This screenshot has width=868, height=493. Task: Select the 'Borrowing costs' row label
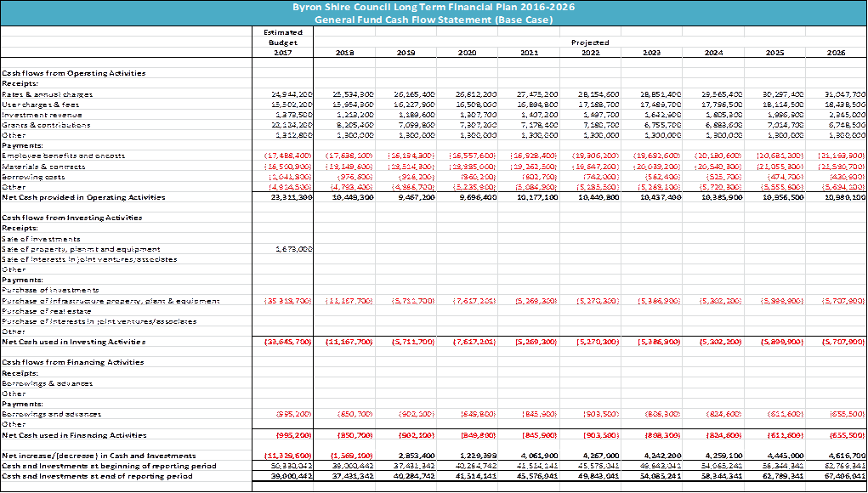click(x=34, y=177)
